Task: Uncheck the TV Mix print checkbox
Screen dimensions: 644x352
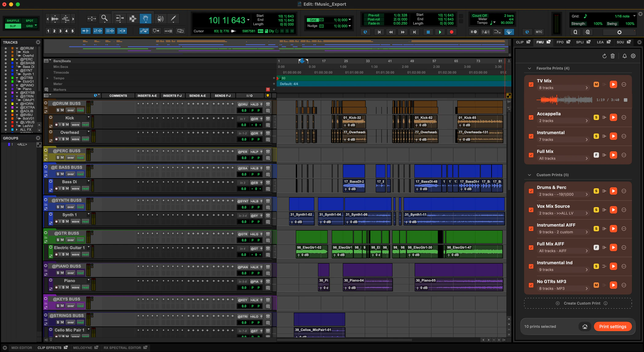Action: 531,84
